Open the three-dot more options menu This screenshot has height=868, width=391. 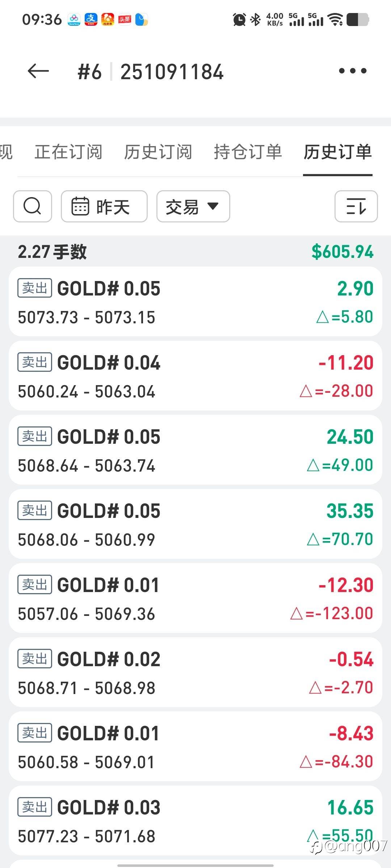(x=353, y=71)
